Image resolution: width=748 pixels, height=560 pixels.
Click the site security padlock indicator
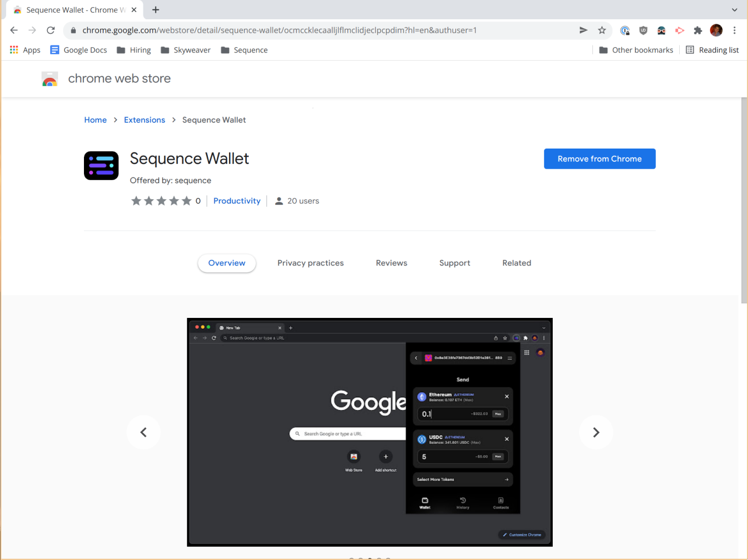[73, 30]
